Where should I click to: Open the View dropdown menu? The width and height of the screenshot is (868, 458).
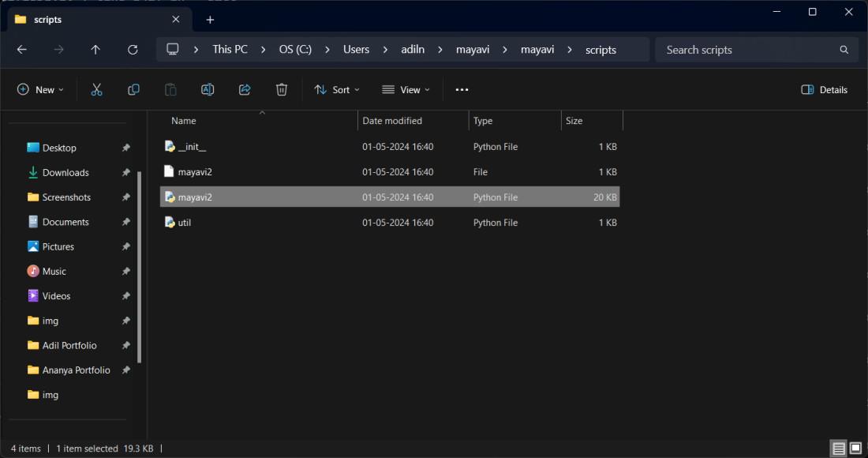[406, 90]
